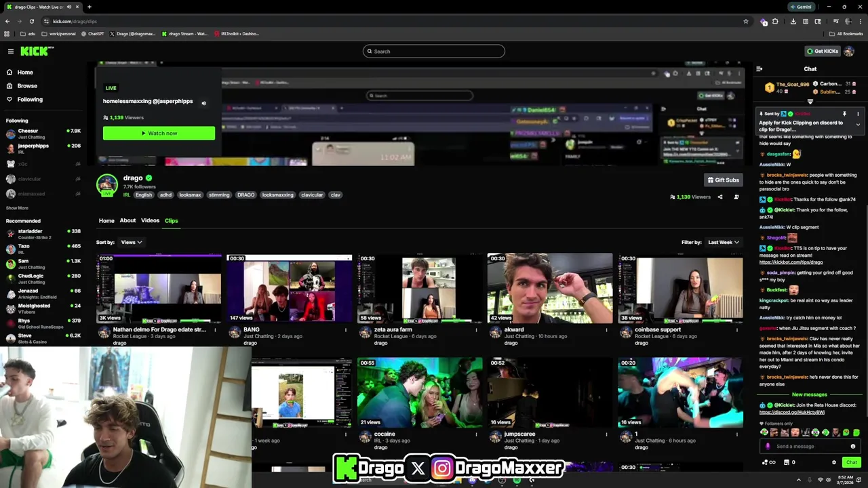This screenshot has width=868, height=488.
Task: Open the Kick hamburger sidebar menu
Action: tap(11, 52)
